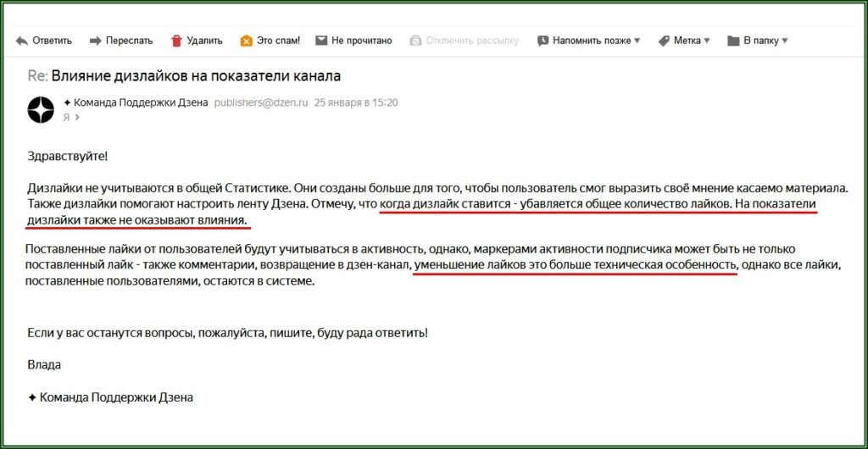The width and height of the screenshot is (868, 449).
Task: Click the greyed-out unsubscribe icon
Action: [x=415, y=41]
